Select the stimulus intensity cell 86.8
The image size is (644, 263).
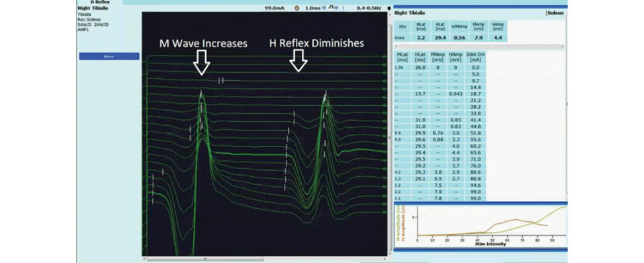click(476, 179)
